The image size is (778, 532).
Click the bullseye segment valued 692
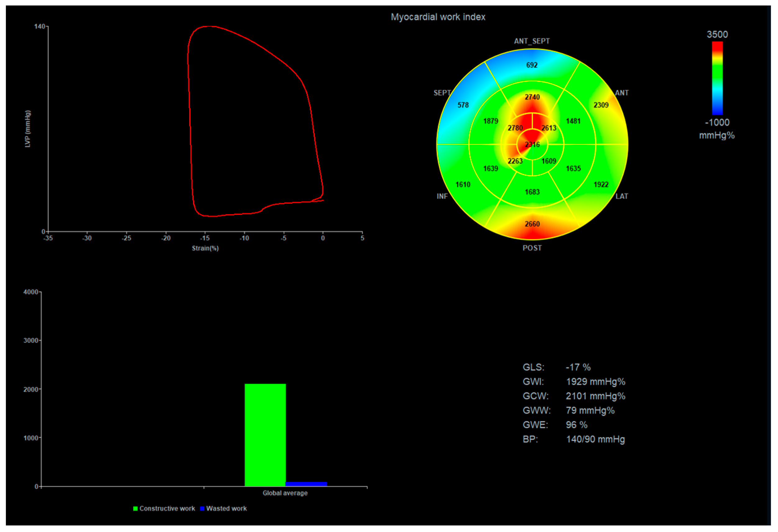tap(532, 65)
